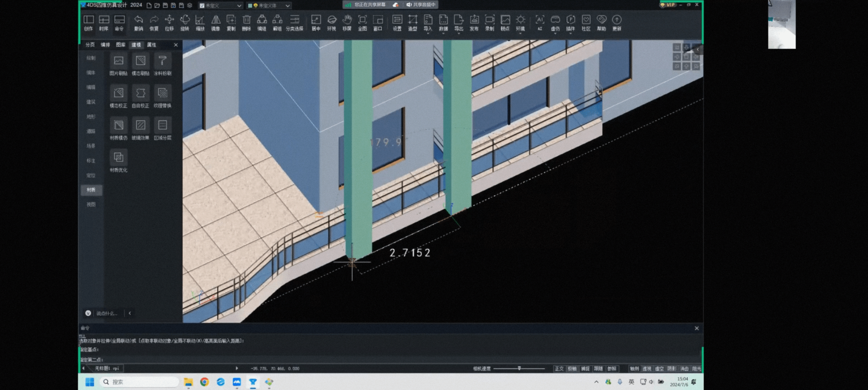This screenshot has height=390, width=868.
Task: Select 建筑 category in left sidebar
Action: 91,102
